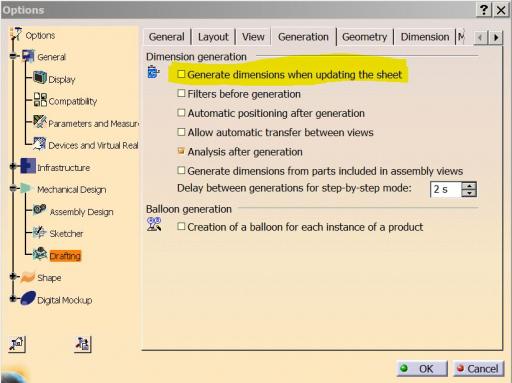
Task: Click the question mark help button
Action: (484, 10)
